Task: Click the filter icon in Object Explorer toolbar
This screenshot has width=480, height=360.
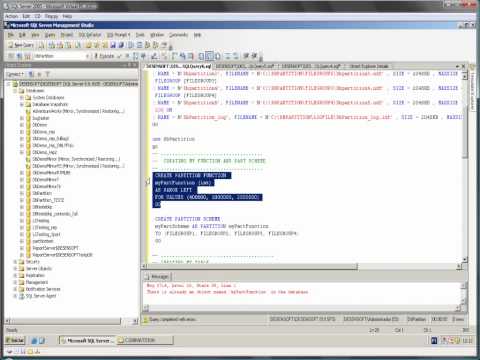Action: point(47,74)
